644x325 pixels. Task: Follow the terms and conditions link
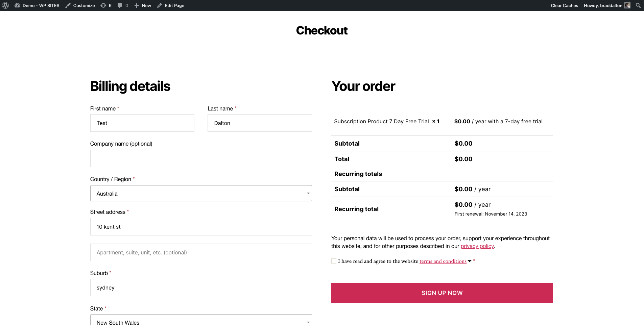(x=443, y=261)
